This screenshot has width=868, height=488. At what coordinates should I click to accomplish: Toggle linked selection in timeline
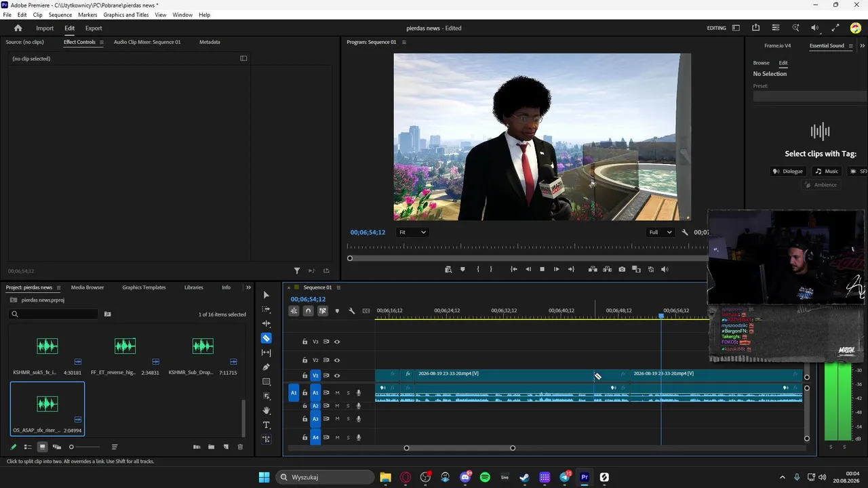point(323,311)
